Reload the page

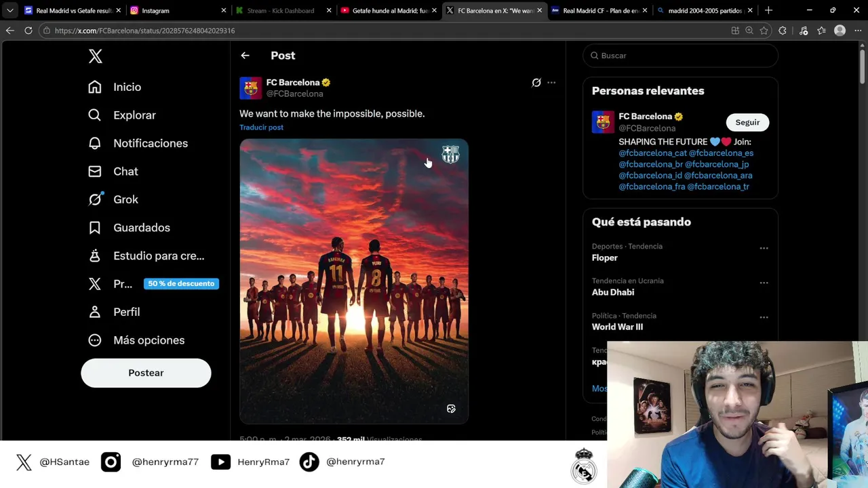click(x=28, y=30)
